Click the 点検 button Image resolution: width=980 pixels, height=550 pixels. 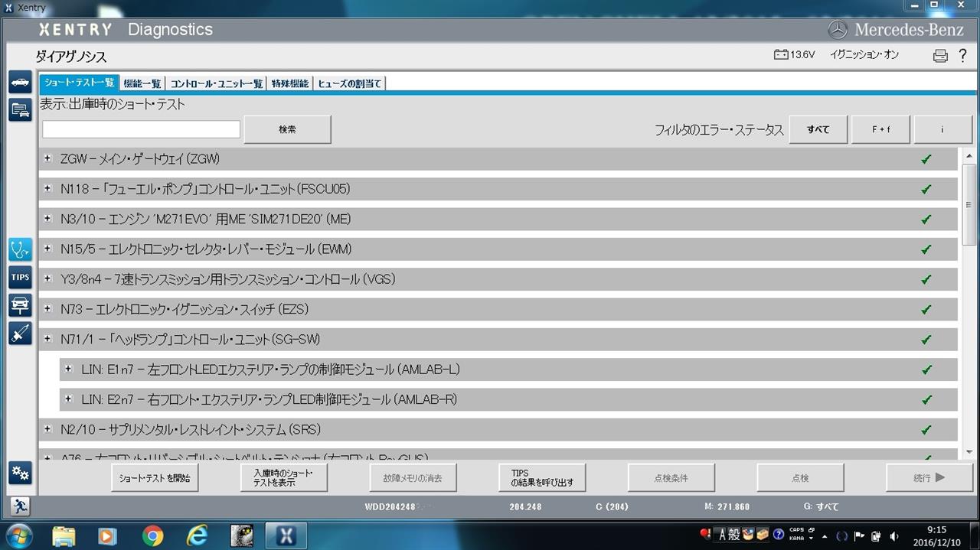(x=801, y=478)
